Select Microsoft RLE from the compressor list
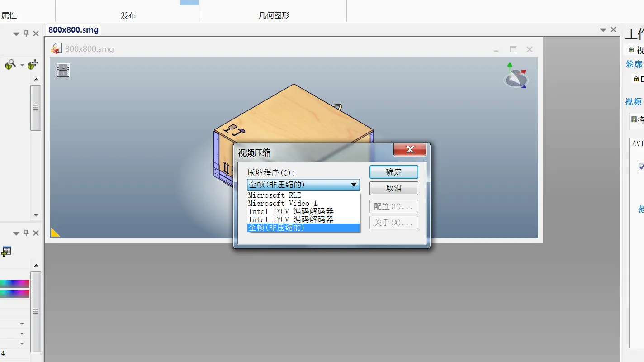644x362 pixels. tap(303, 195)
